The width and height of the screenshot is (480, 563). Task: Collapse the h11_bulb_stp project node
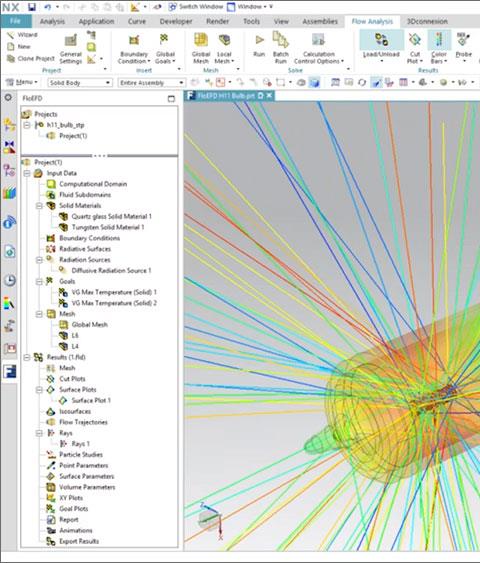pyautogui.click(x=27, y=125)
